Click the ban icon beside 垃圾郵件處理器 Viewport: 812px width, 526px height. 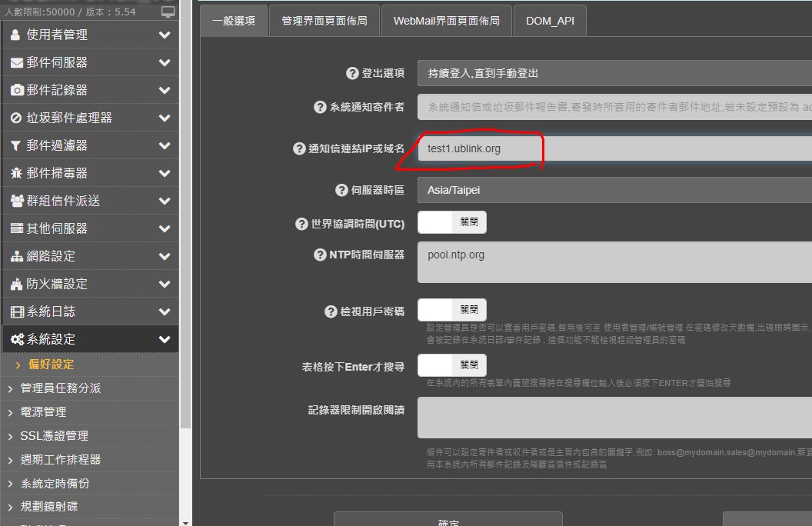(x=16, y=118)
